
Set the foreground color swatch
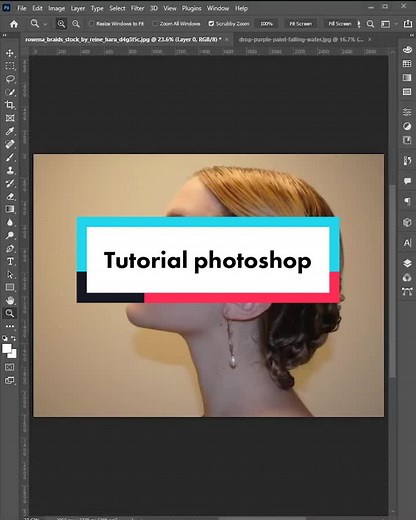(x=6, y=349)
